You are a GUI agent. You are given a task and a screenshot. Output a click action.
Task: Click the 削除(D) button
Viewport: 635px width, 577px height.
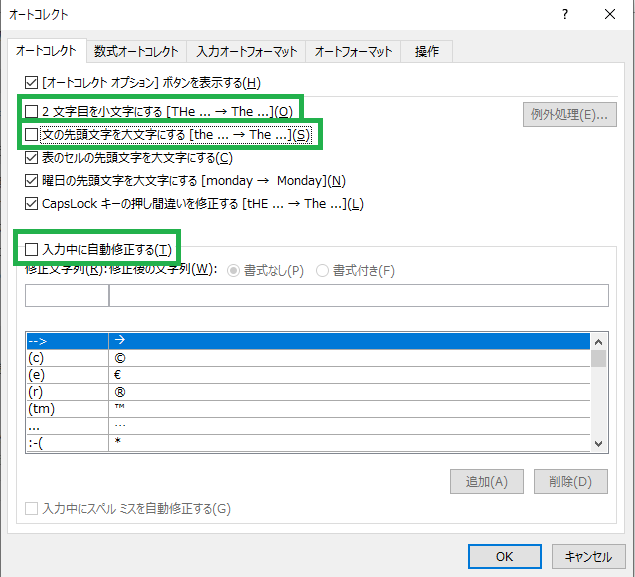pos(571,481)
